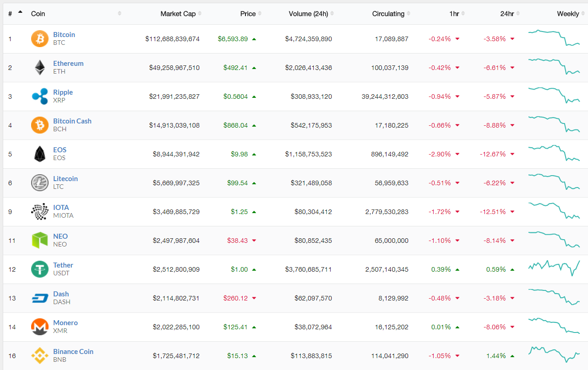The height and width of the screenshot is (370, 588).
Task: Click Tether volume $3,760,685,711
Action: coord(308,269)
